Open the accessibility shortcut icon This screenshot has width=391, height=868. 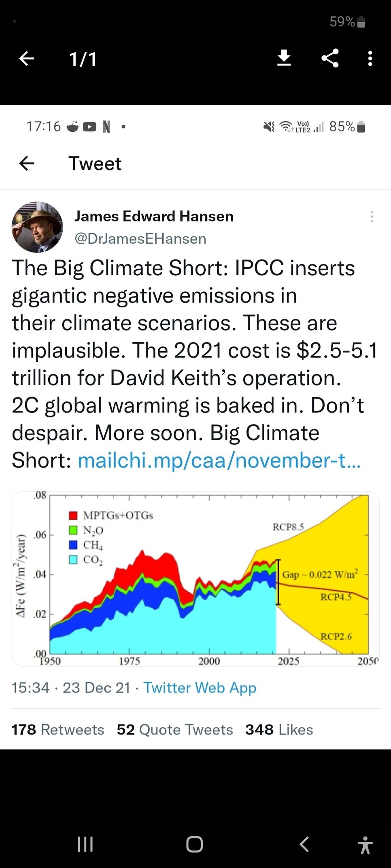(365, 845)
